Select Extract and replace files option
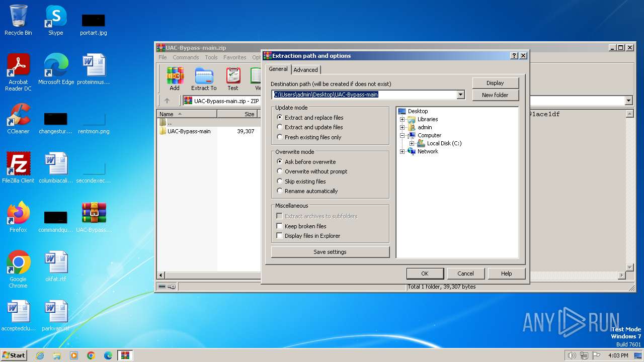The height and width of the screenshot is (362, 644). click(x=310, y=118)
